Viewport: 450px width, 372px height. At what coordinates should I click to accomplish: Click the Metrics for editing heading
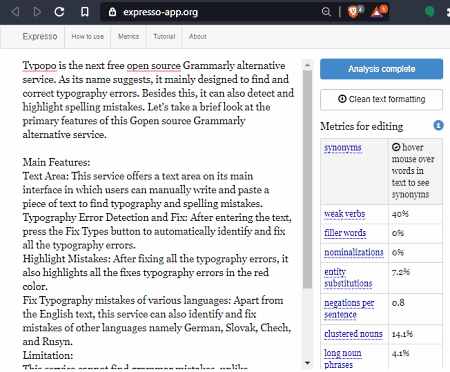click(361, 126)
